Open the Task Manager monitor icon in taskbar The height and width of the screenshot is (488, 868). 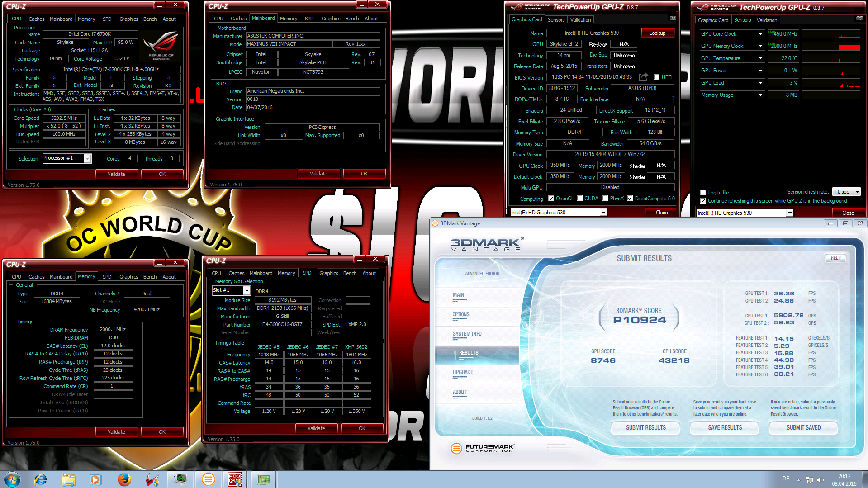click(x=180, y=479)
